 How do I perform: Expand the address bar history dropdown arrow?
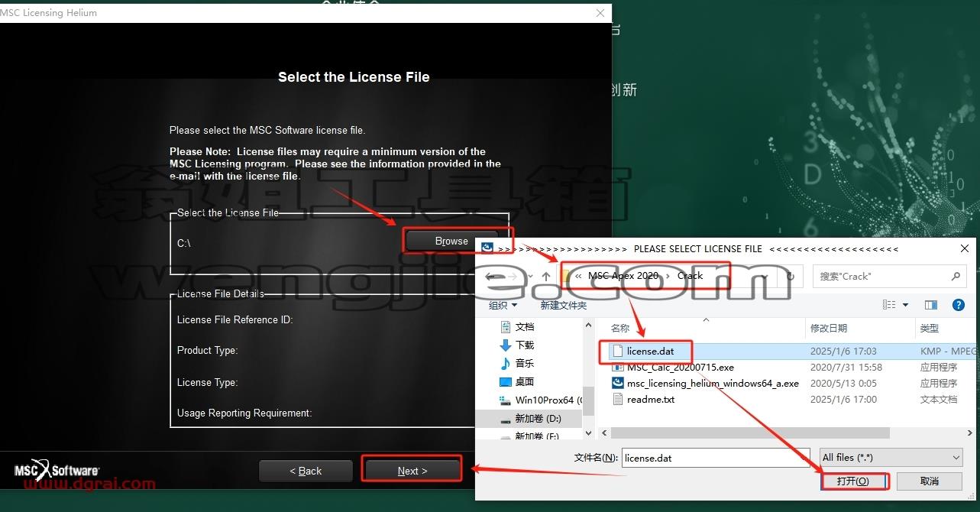(766, 277)
